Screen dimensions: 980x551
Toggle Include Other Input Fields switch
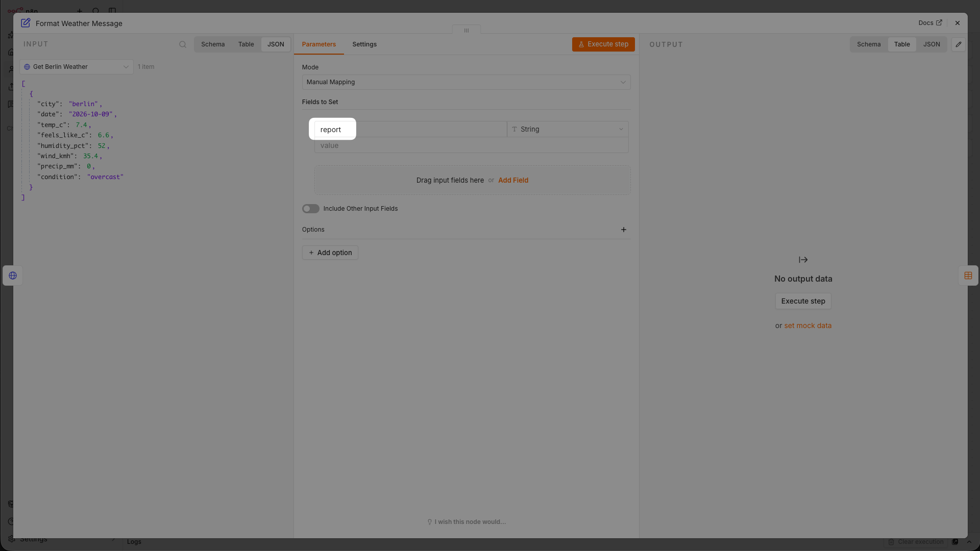[311, 209]
